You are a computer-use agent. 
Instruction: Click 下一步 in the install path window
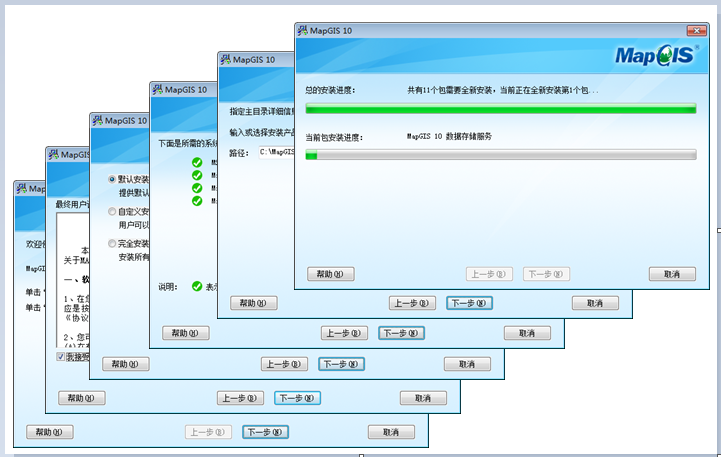pos(469,303)
